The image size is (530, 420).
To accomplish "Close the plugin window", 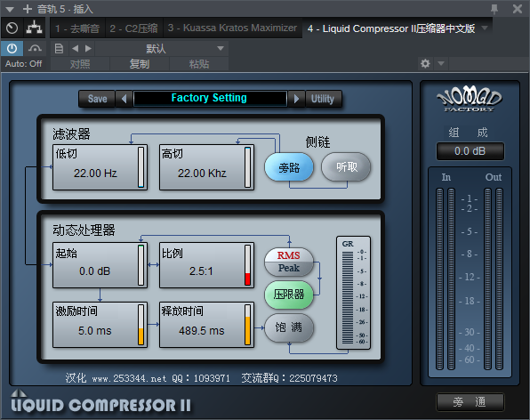I will point(518,9).
